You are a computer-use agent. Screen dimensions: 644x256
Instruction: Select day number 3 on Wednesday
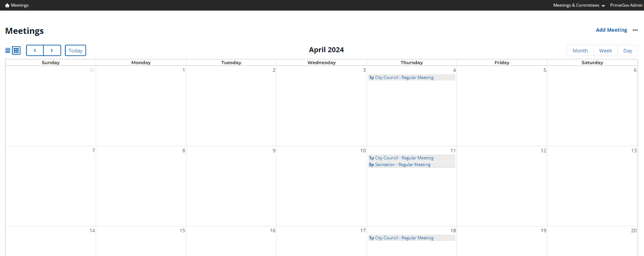(364, 70)
